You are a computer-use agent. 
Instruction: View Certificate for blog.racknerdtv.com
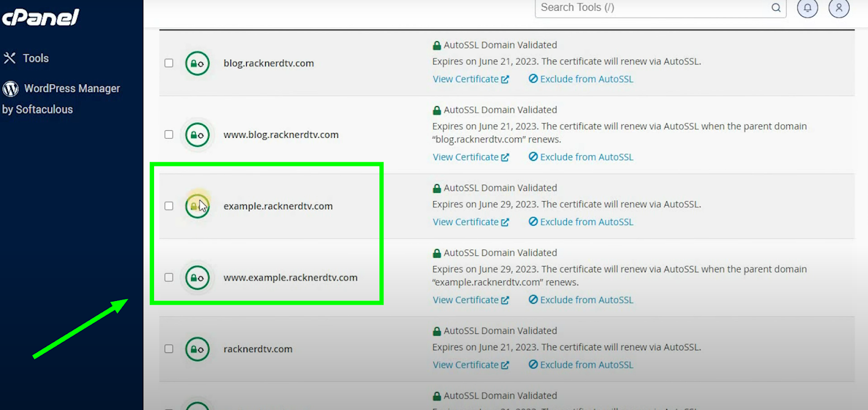pos(471,79)
